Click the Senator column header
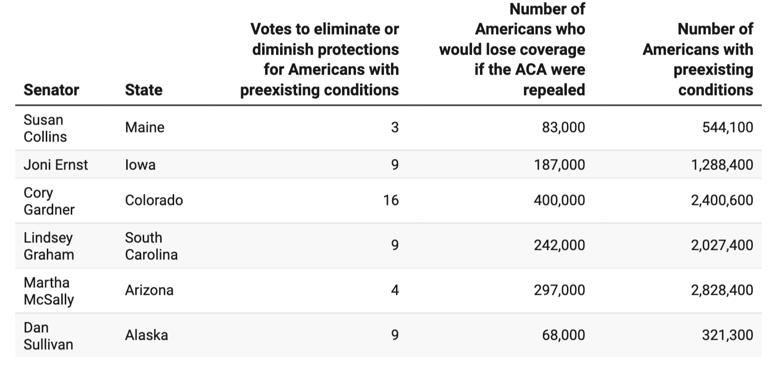 click(x=51, y=90)
